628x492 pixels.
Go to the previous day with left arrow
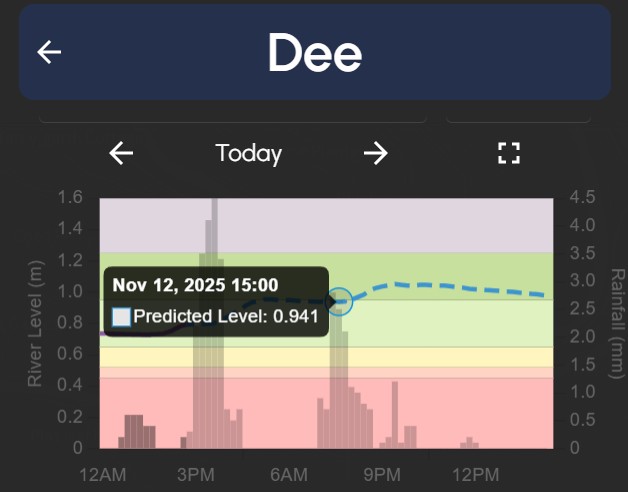point(121,153)
